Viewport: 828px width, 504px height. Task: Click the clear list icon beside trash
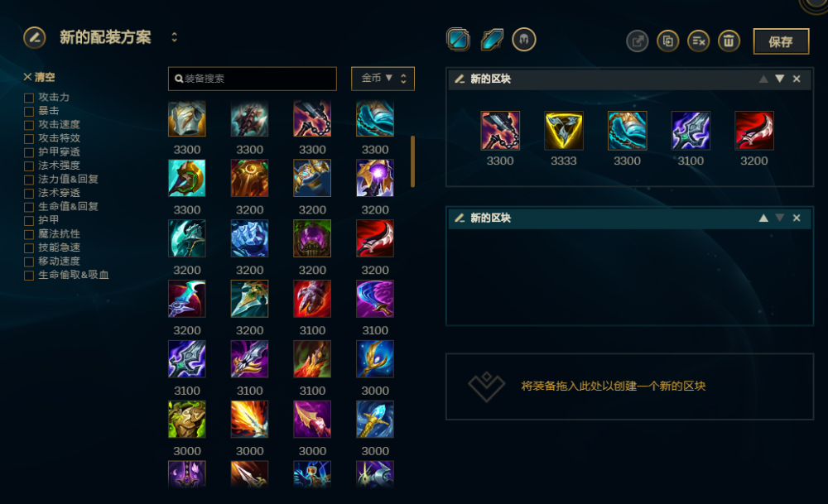click(x=698, y=41)
